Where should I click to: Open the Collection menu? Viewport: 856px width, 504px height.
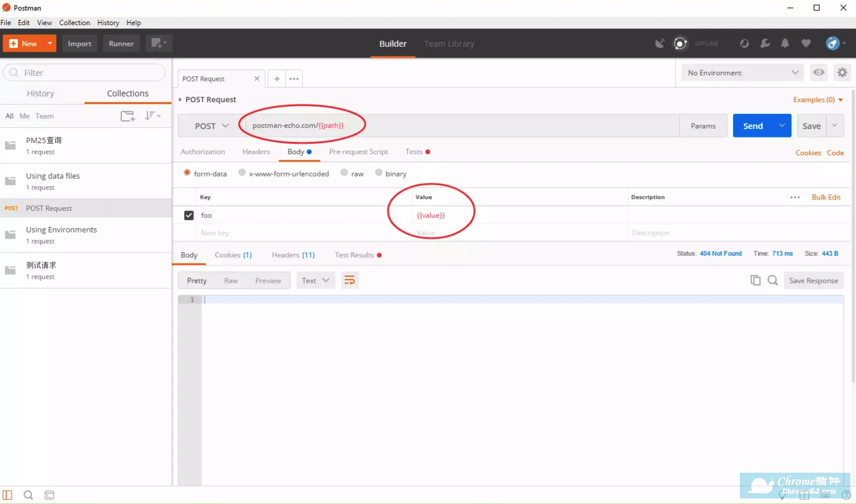pos(74,22)
